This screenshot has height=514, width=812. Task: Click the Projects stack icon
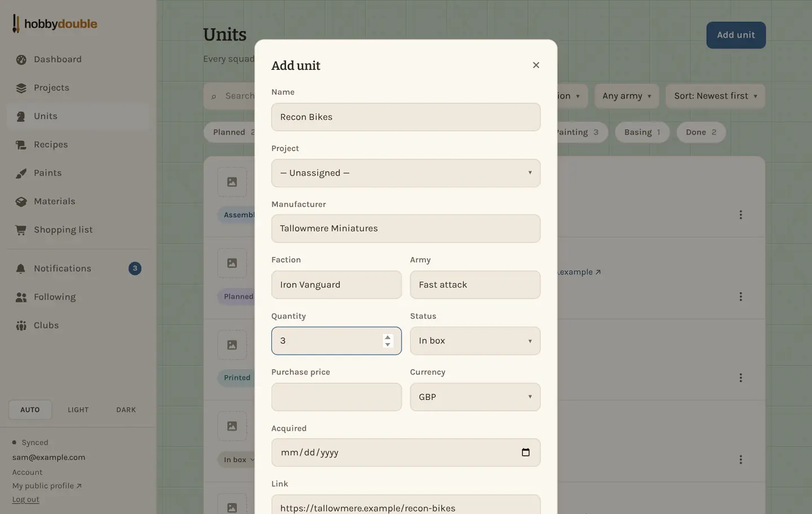[21, 88]
